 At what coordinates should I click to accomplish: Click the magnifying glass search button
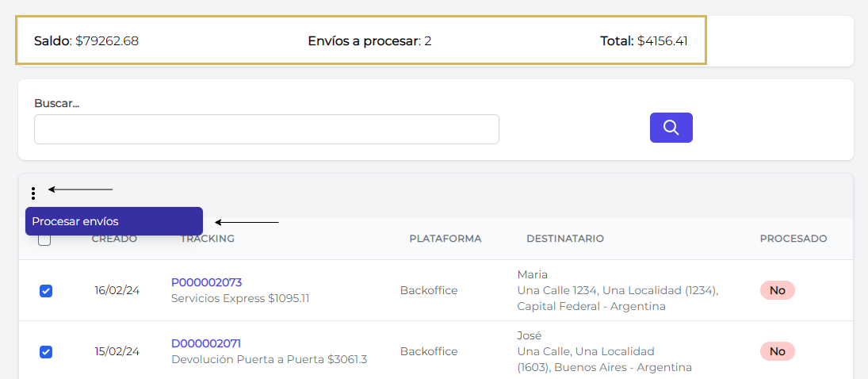(671, 128)
